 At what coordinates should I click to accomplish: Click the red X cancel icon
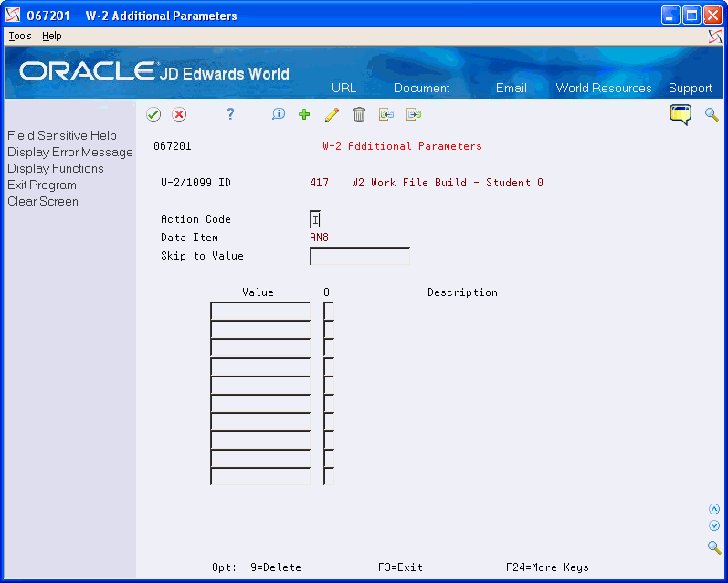pos(179,114)
